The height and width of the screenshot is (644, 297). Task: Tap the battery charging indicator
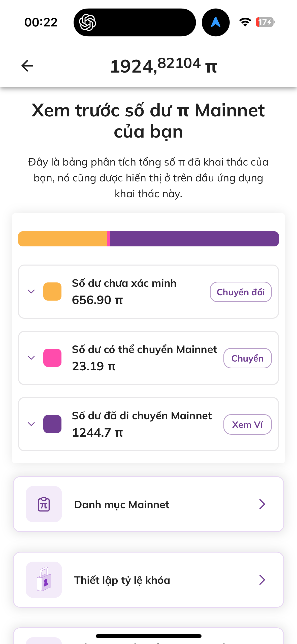[x=265, y=22]
